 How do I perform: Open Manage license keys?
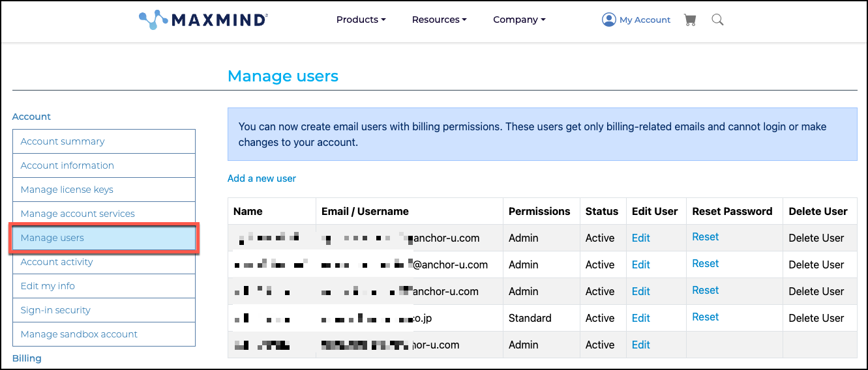[67, 190]
